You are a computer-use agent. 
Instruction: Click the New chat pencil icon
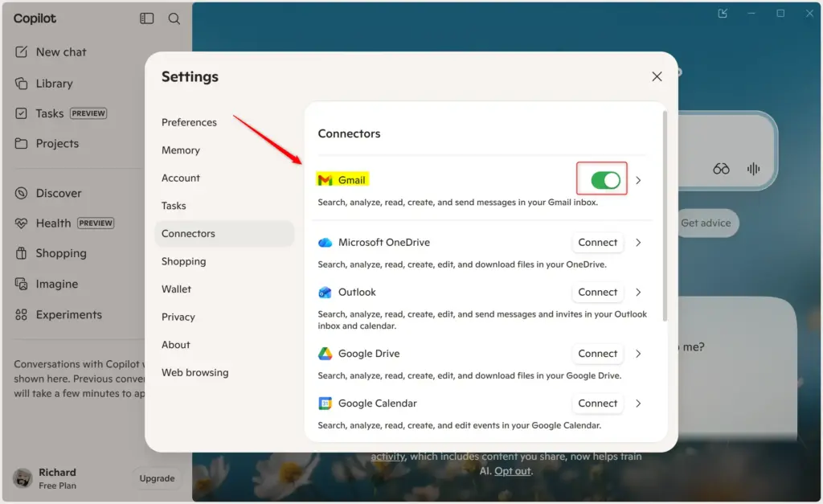21,52
